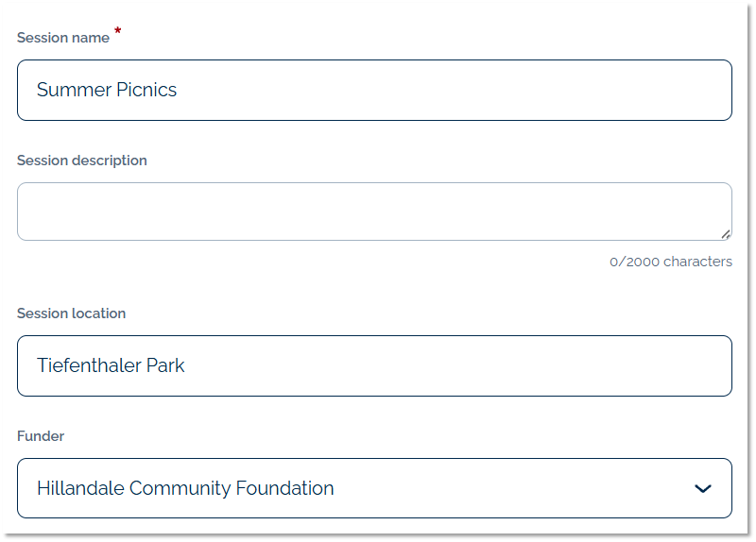Click the "Session description" label
Viewport: 756px width, 542px height.
click(x=82, y=161)
